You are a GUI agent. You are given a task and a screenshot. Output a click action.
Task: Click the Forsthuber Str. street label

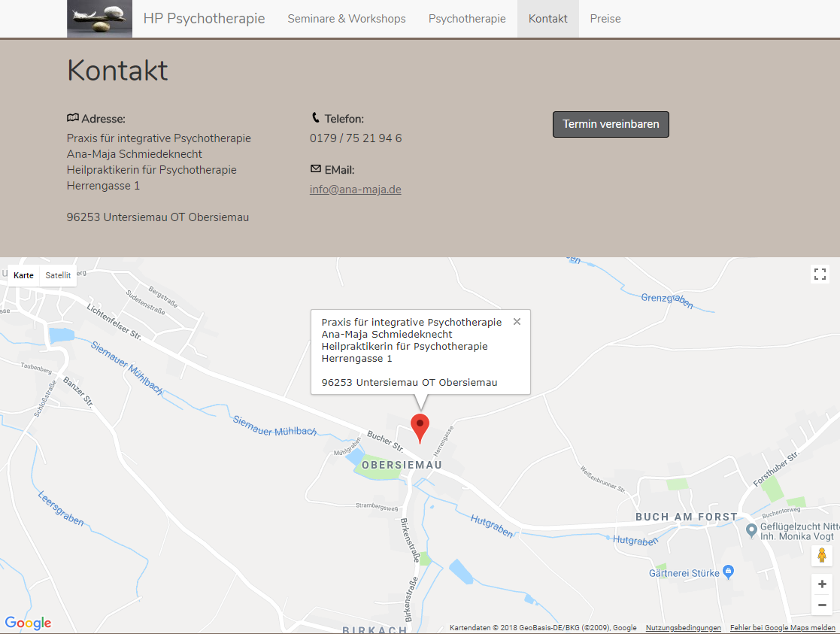pos(776,469)
